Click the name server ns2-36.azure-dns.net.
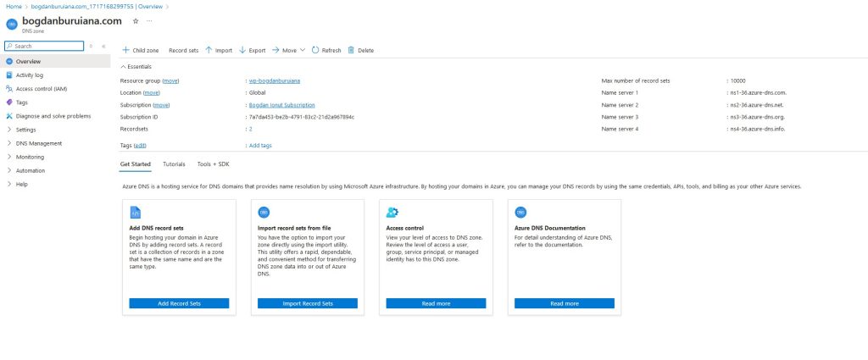The height and width of the screenshot is (360, 868). pos(757,105)
